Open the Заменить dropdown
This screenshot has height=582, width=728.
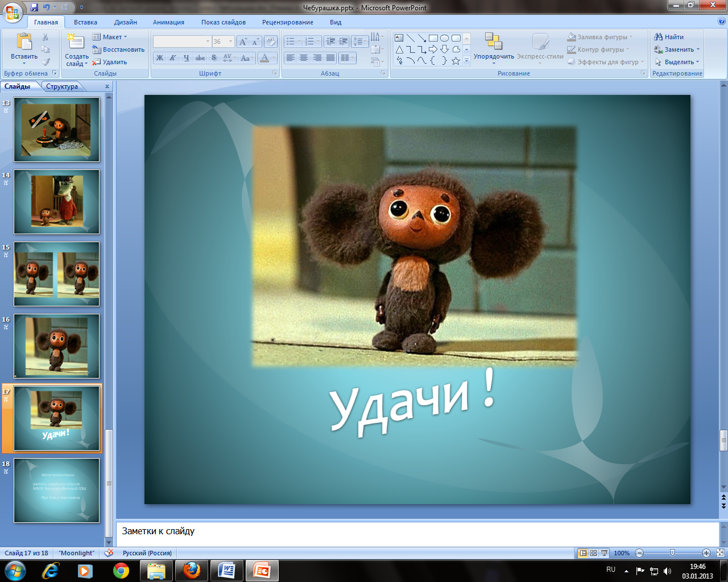tap(677, 49)
